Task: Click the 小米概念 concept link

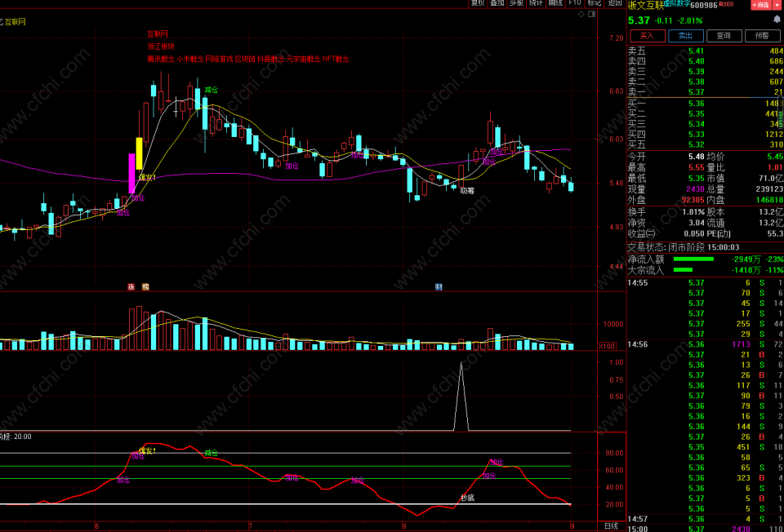Action: [190, 59]
